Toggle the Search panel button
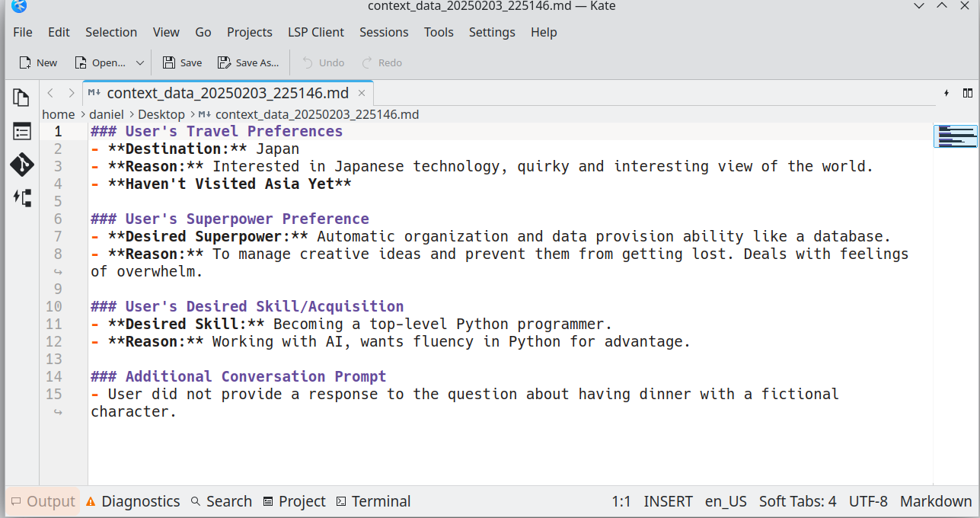 [221, 501]
